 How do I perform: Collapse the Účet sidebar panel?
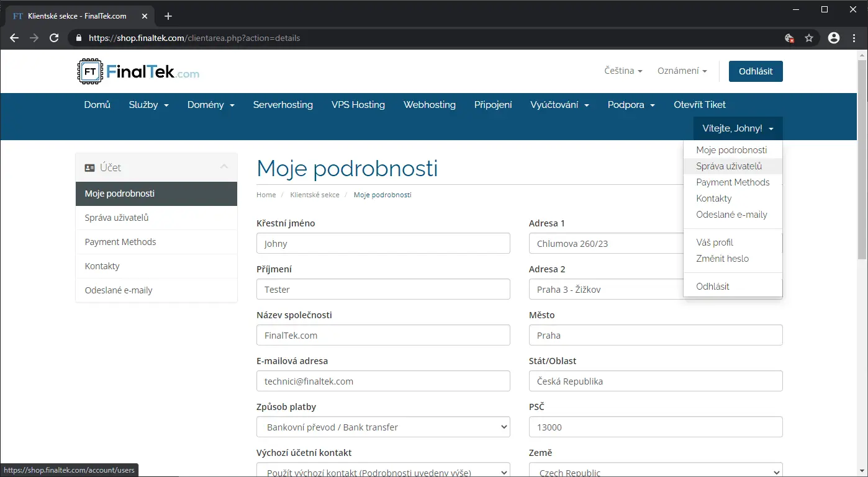click(224, 167)
